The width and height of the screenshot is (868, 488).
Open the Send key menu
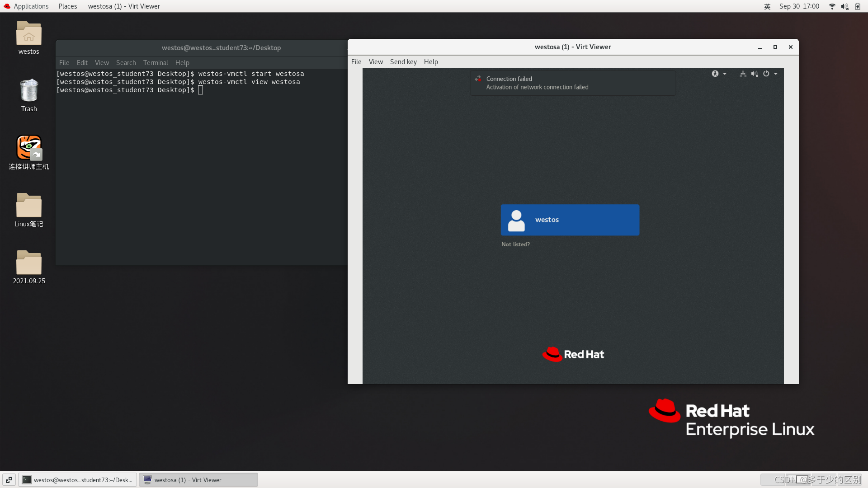403,62
